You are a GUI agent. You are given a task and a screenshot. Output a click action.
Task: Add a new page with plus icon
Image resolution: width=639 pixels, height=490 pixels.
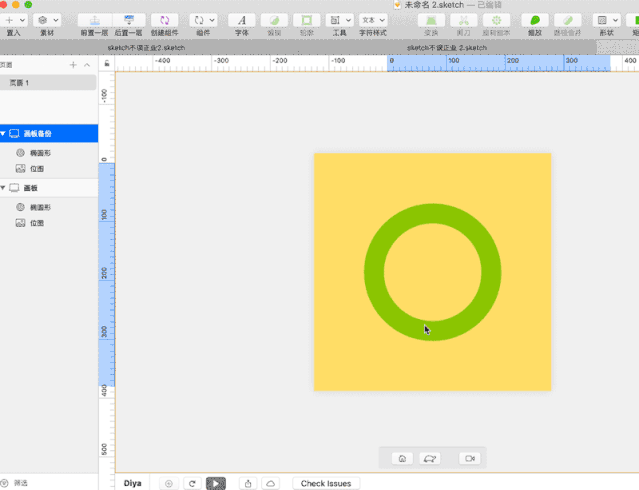(73, 65)
